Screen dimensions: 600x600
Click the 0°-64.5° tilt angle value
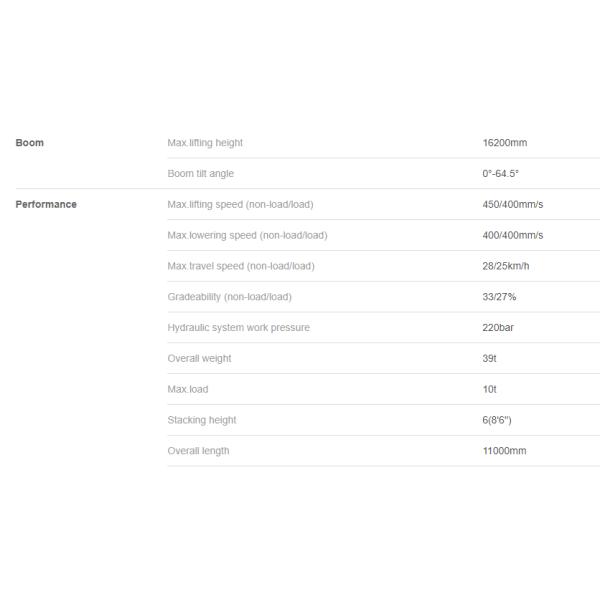pos(500,174)
